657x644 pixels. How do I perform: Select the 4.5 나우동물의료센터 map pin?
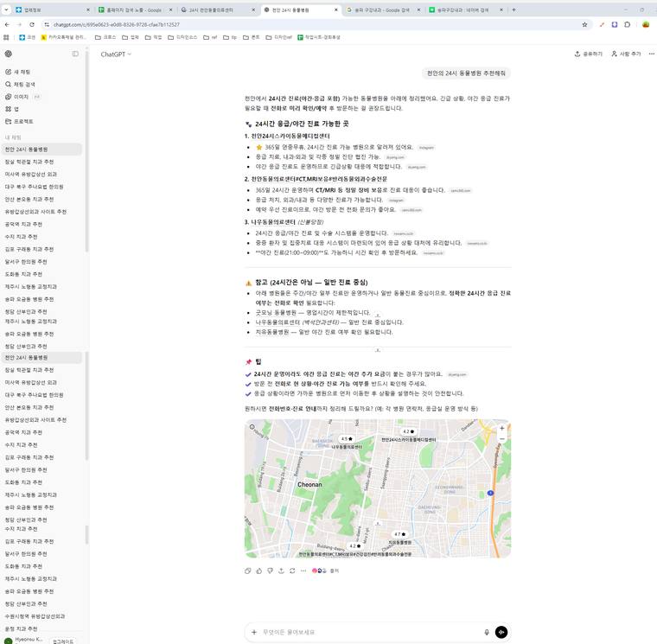[347, 439]
